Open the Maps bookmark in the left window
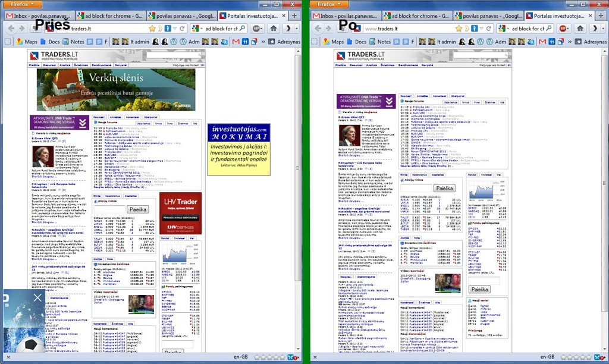This screenshot has height=364, width=609. pyautogui.click(x=27, y=42)
